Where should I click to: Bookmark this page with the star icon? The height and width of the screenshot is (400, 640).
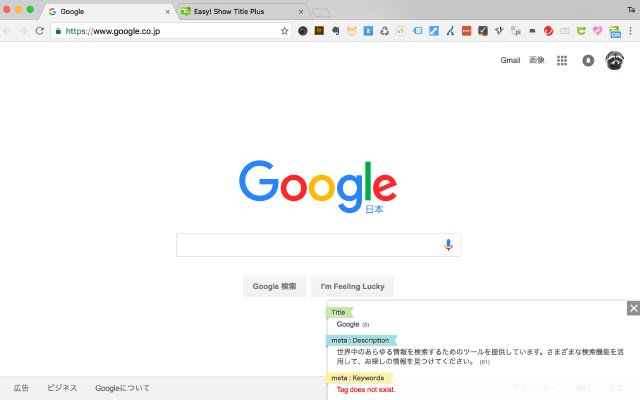pyautogui.click(x=284, y=31)
